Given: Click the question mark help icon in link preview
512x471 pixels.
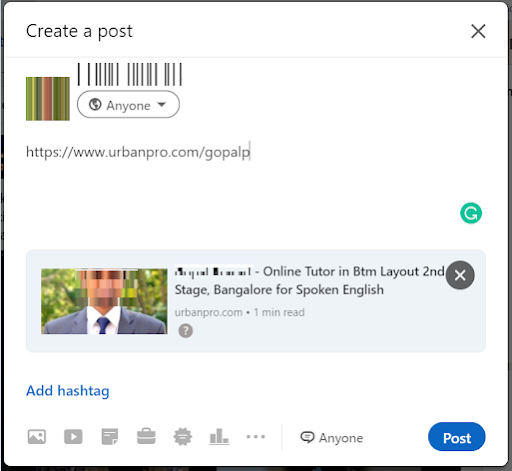Looking at the screenshot, I should 186,331.
